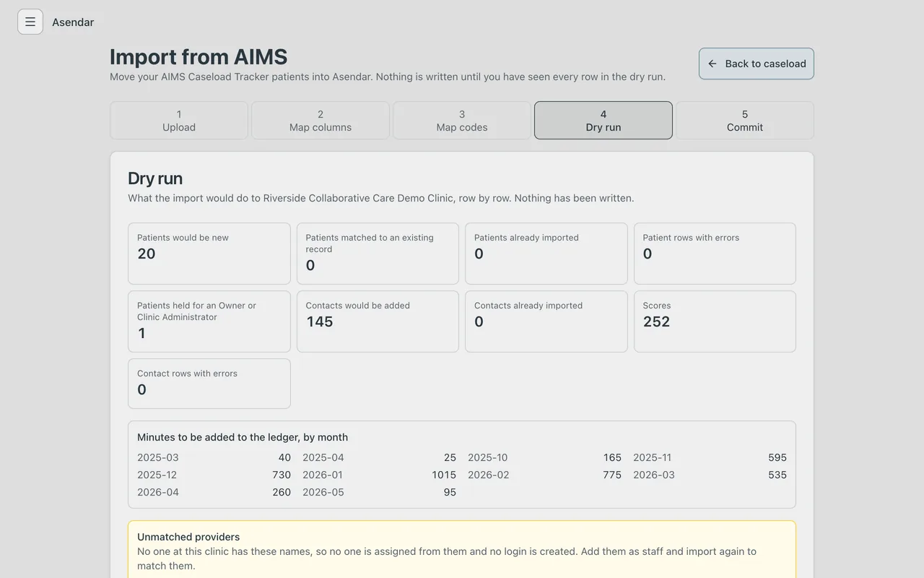Click the Asendar app name
This screenshot has height=578, width=924.
click(x=73, y=22)
